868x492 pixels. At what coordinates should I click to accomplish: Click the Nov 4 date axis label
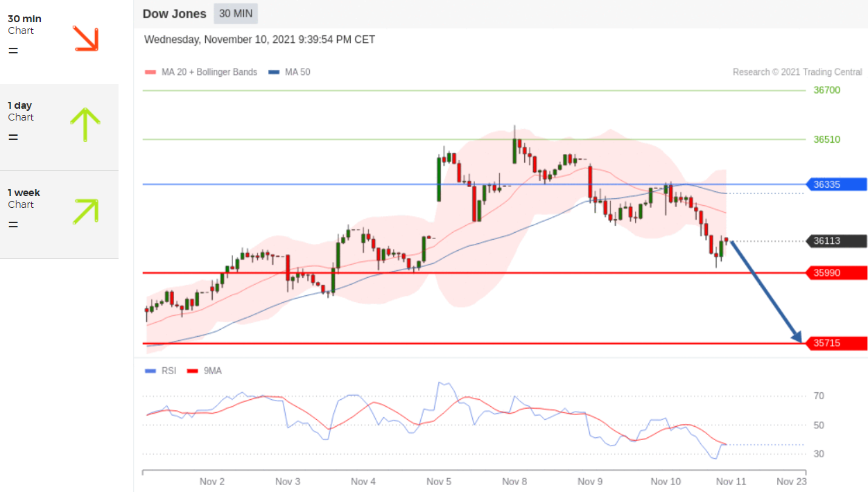coord(363,482)
